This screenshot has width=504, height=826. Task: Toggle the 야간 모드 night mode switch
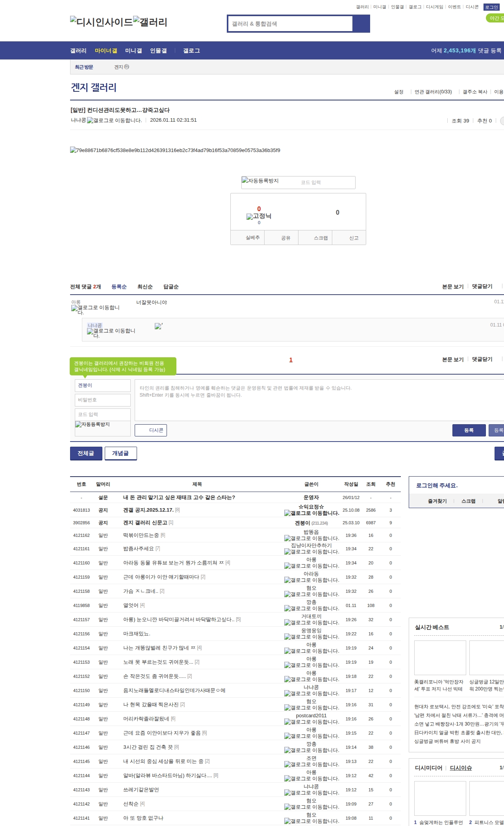(495, 18)
